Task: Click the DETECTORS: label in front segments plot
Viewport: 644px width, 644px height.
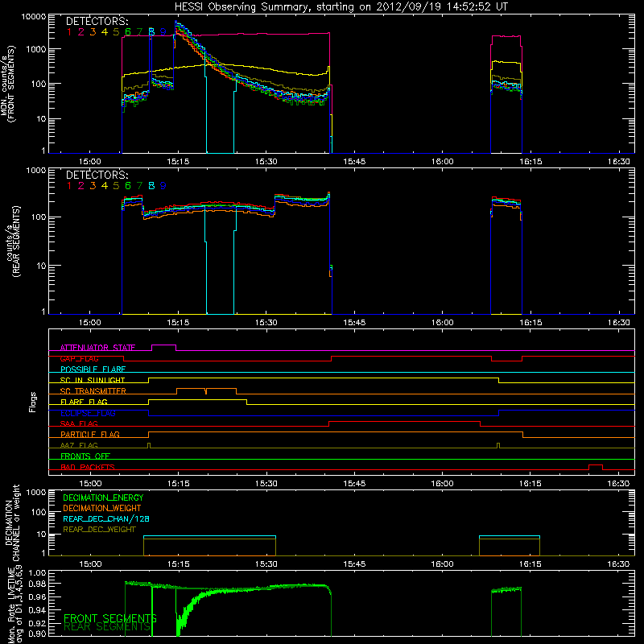Action: 97,21
